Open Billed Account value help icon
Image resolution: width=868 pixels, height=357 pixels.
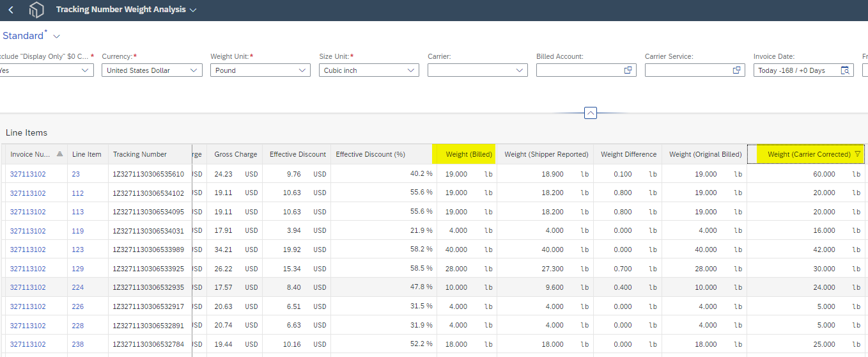point(628,70)
